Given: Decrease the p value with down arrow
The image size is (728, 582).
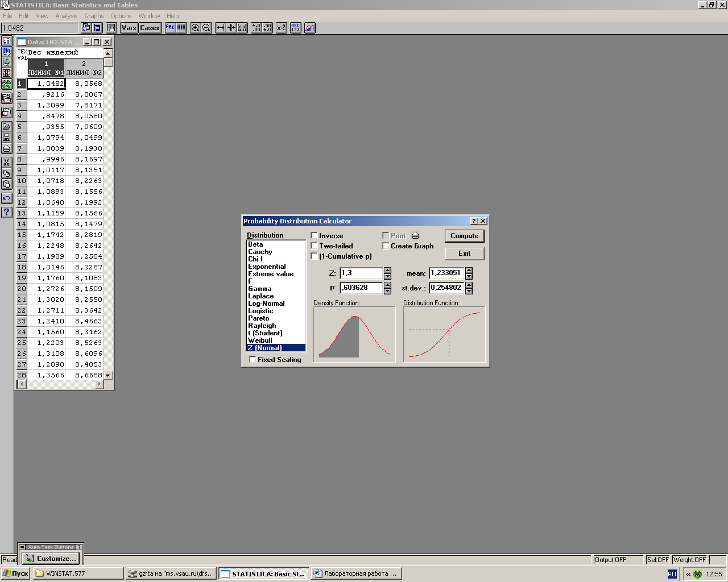Looking at the screenshot, I should (387, 291).
